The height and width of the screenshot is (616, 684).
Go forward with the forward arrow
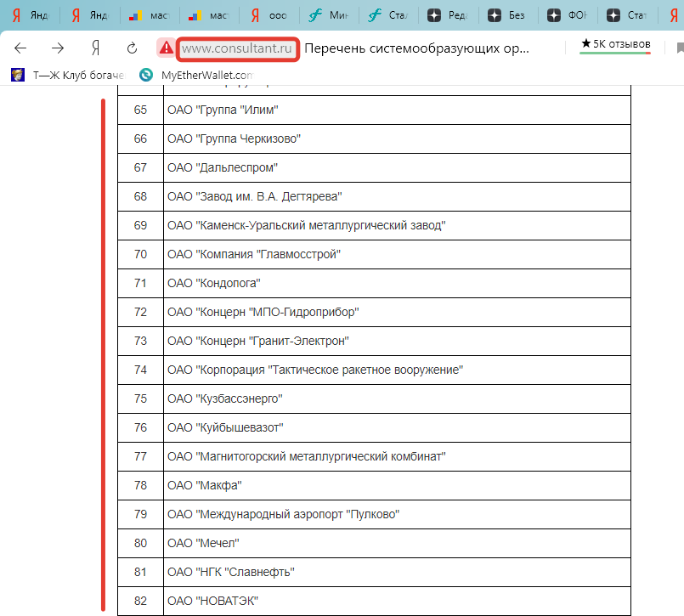tap(58, 48)
